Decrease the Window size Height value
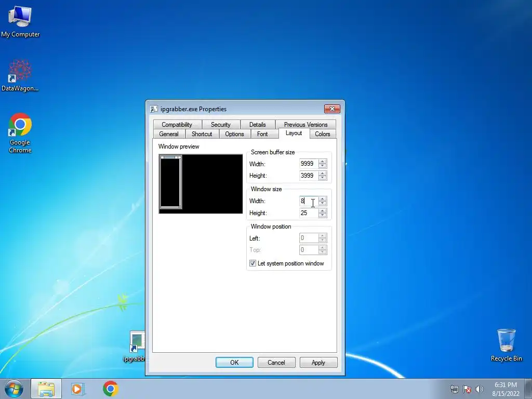This screenshot has width=532, height=399. 322,215
